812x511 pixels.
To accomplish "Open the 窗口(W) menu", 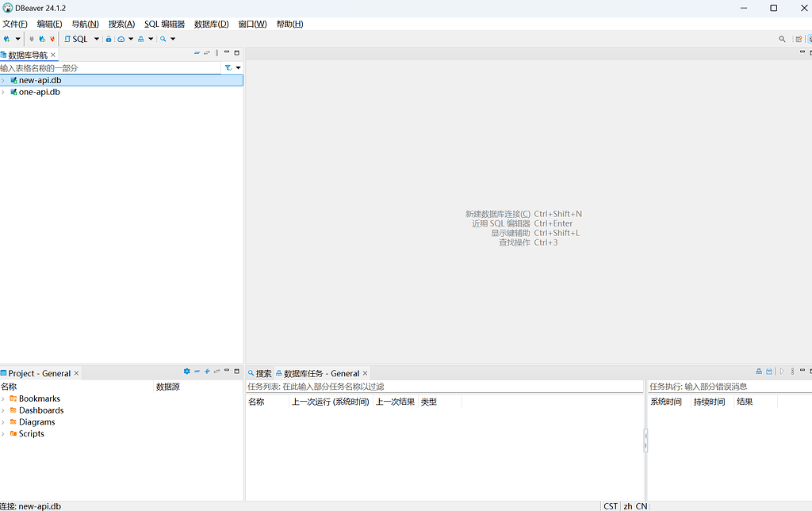I will click(252, 24).
